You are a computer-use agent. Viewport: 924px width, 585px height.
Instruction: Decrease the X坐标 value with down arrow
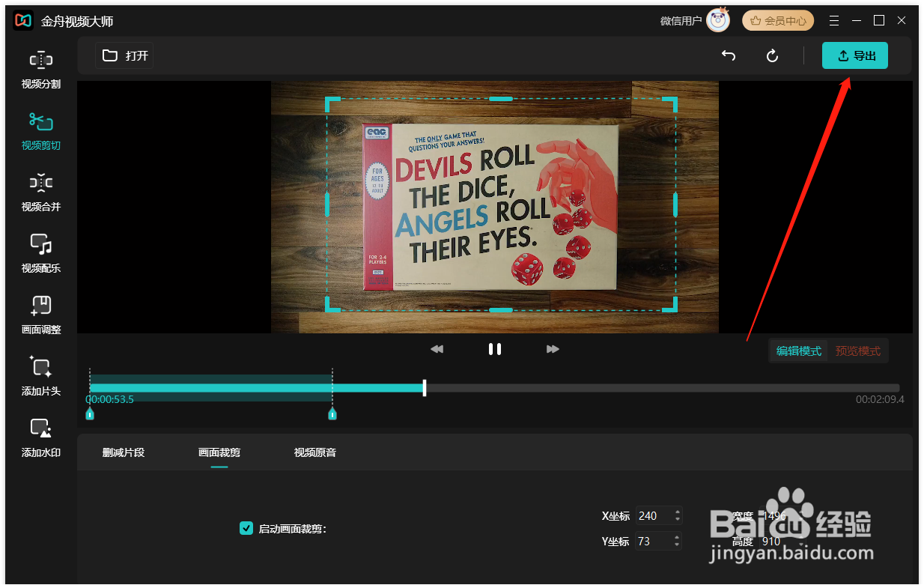pos(678,520)
